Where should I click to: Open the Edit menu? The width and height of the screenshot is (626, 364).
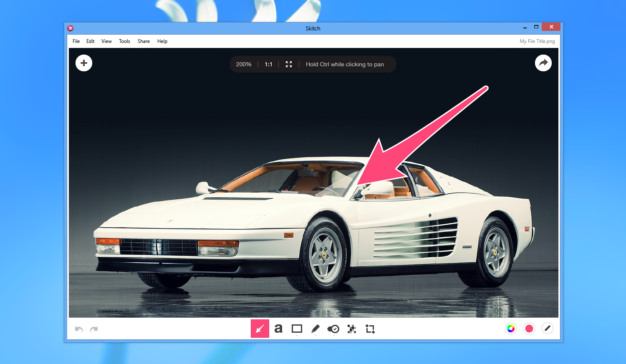click(x=91, y=41)
